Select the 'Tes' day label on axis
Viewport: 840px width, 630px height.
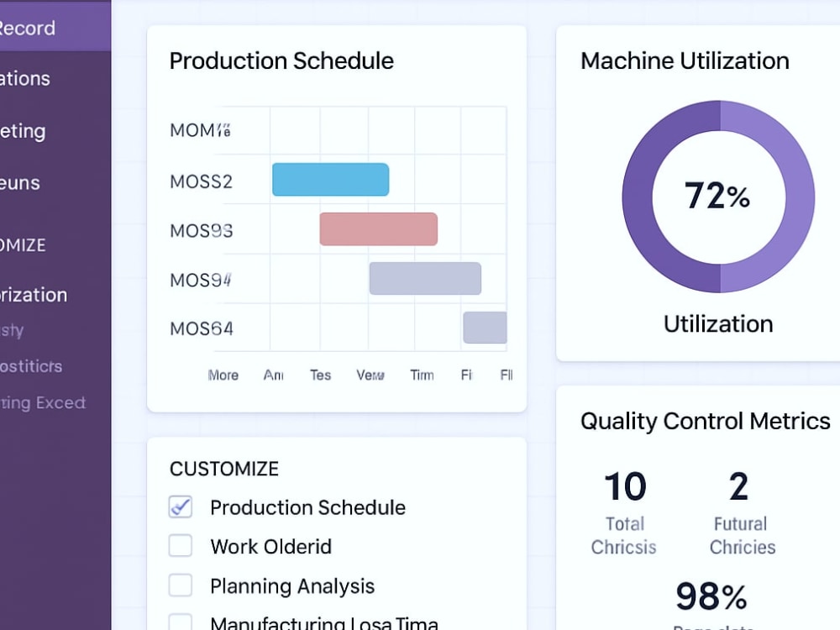[320, 375]
